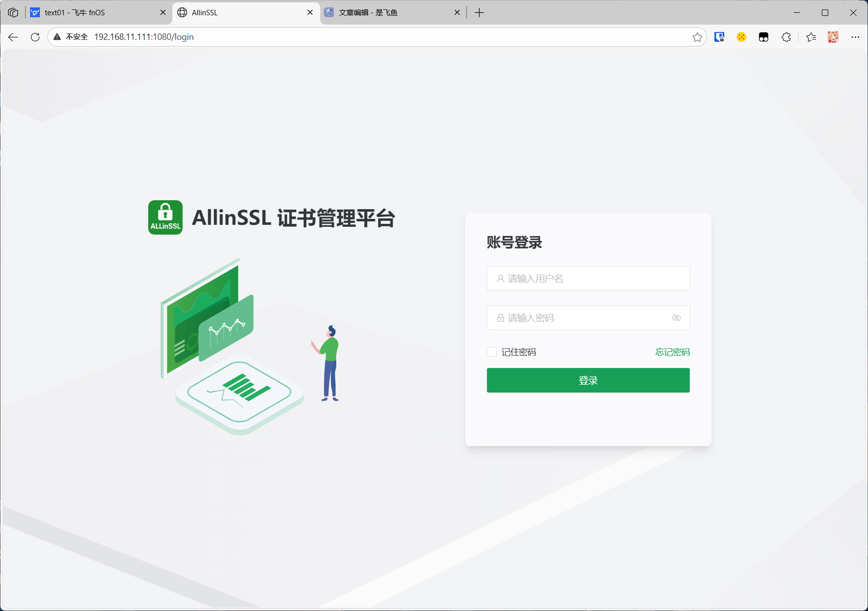Refresh the current page
The height and width of the screenshot is (611, 868).
point(35,37)
